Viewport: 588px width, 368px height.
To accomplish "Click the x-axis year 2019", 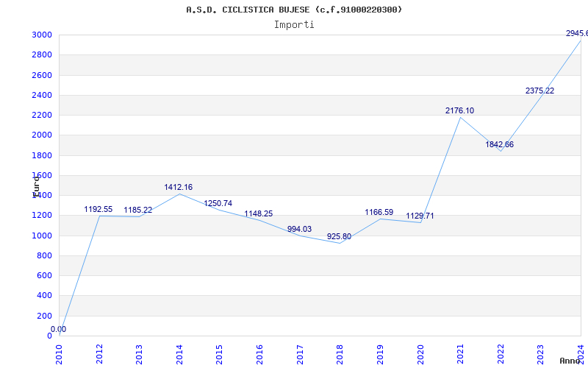I will click(380, 355).
